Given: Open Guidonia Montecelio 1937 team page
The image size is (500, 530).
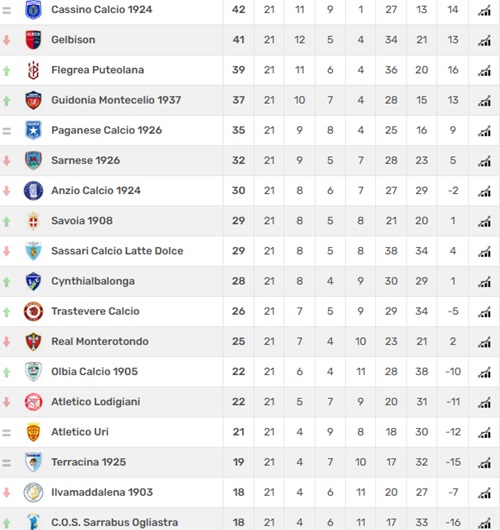Looking at the screenshot, I should (x=116, y=100).
